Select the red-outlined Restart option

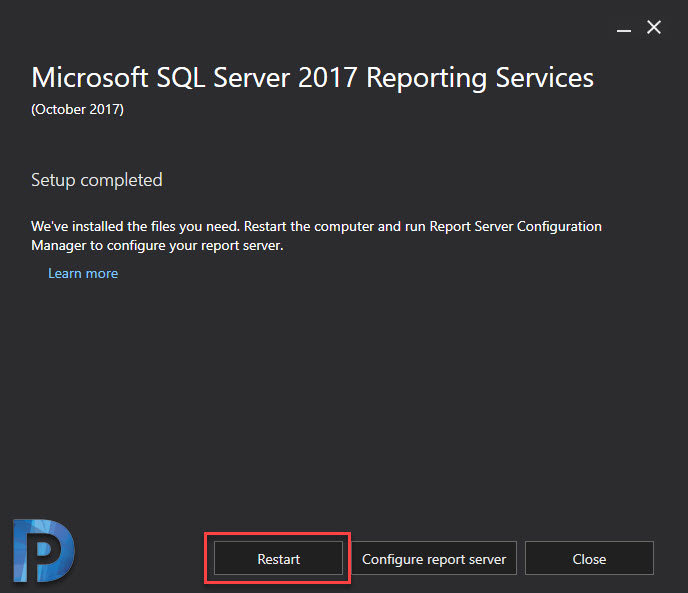(x=278, y=558)
